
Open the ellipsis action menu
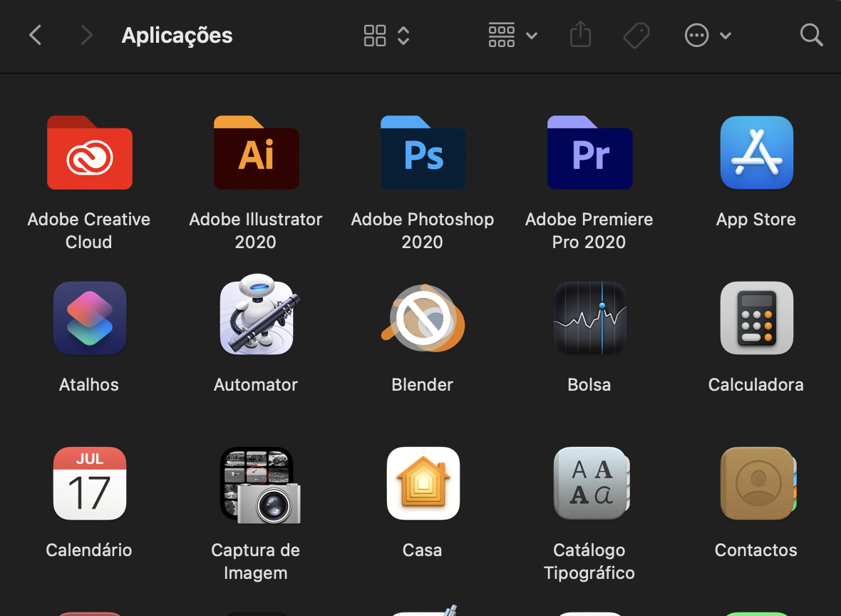[x=708, y=36]
